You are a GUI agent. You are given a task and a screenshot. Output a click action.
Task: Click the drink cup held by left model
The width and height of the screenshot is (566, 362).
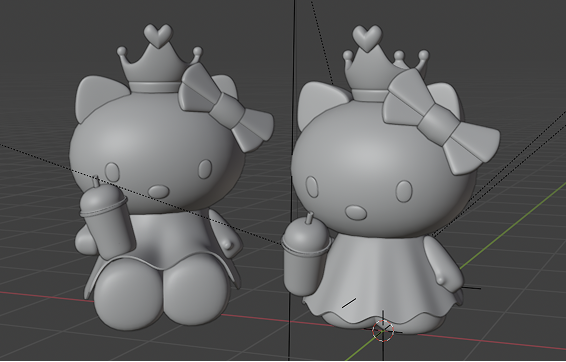tap(107, 218)
